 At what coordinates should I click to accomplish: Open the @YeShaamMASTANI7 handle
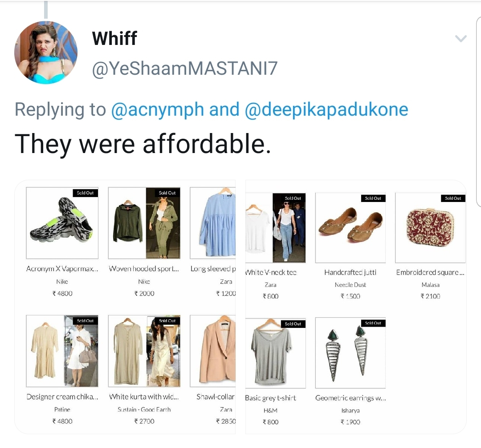click(x=185, y=68)
